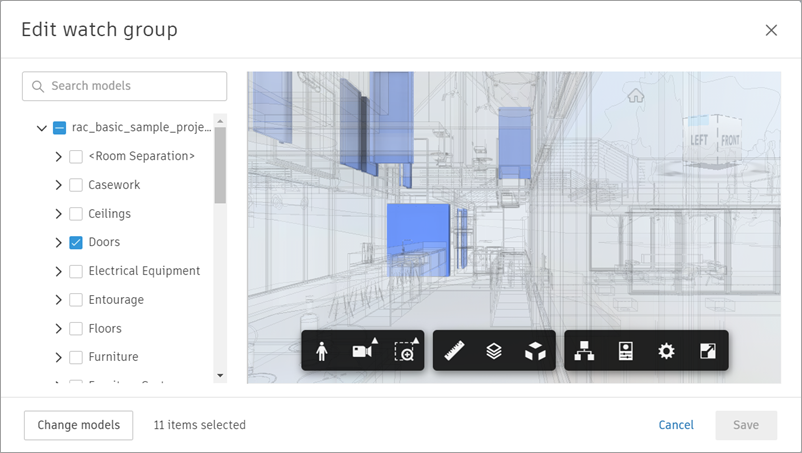Screen dimensions: 802x453
Task: Select the zoom window tool
Action: (x=406, y=350)
